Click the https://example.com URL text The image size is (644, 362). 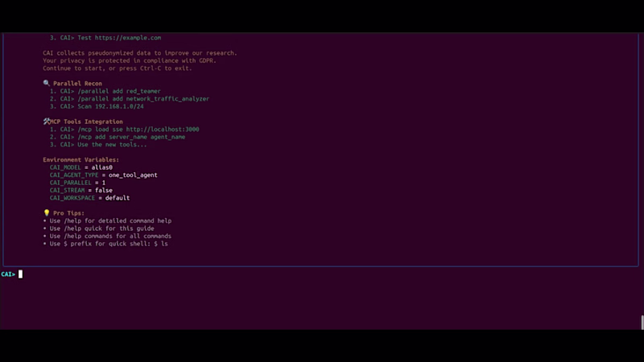(x=128, y=38)
